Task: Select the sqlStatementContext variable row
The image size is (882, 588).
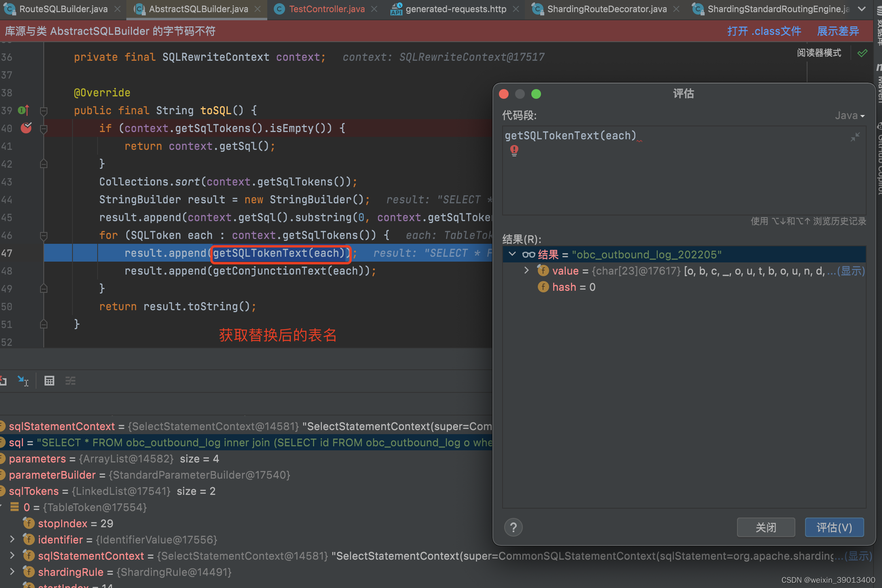Action: coord(246,426)
